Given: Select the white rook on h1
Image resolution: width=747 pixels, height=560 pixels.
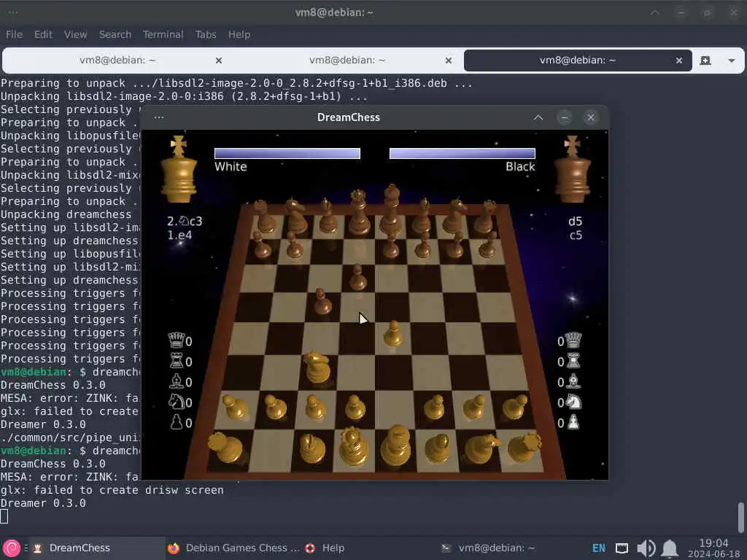Looking at the screenshot, I should 524,448.
